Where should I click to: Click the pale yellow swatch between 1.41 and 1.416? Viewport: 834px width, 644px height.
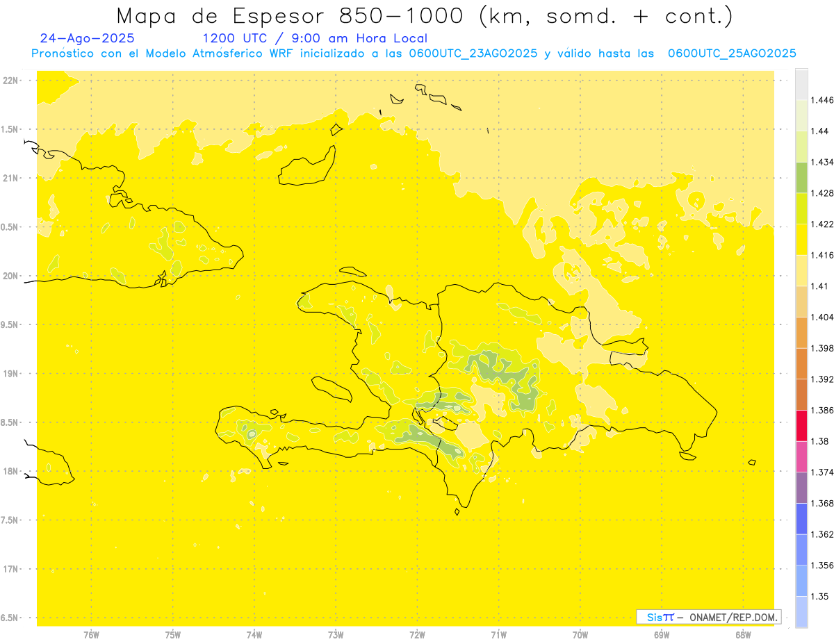tap(801, 270)
